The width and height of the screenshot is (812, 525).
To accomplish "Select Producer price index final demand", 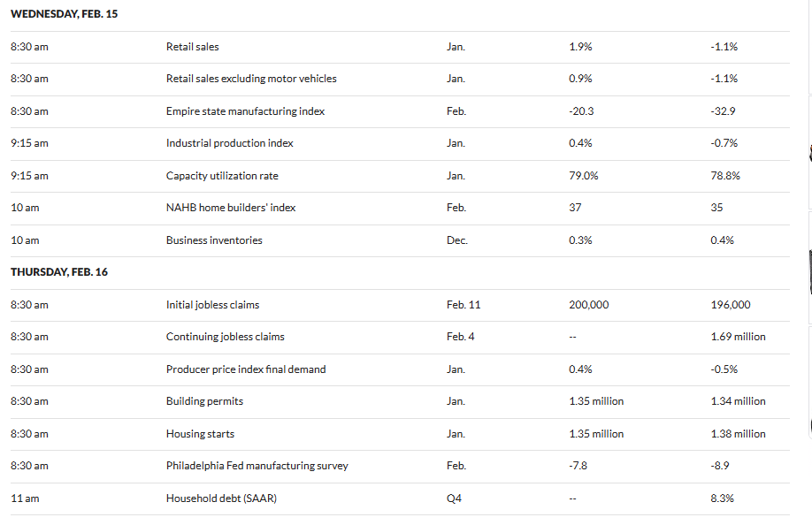I will [x=246, y=369].
